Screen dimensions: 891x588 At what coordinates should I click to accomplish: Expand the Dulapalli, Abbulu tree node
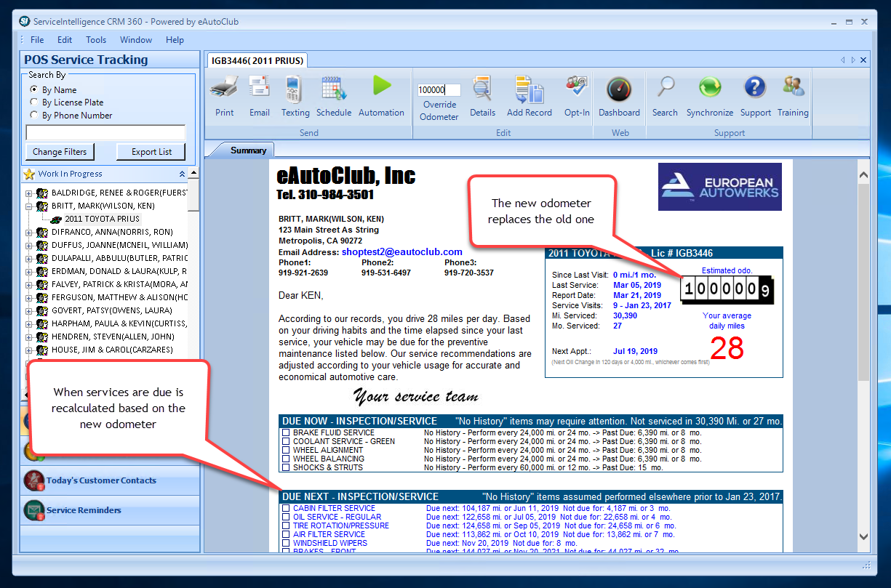[x=29, y=258]
